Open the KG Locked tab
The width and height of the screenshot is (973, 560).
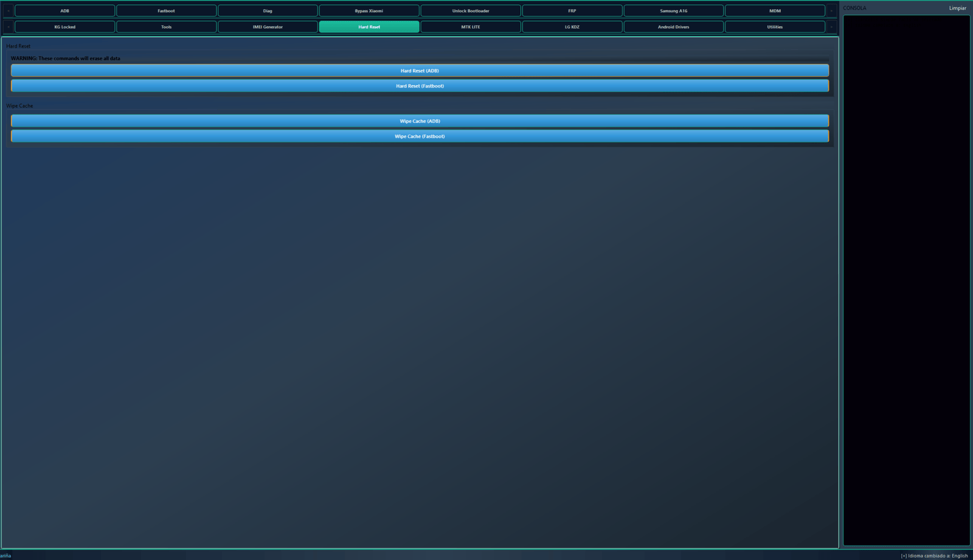pos(64,27)
